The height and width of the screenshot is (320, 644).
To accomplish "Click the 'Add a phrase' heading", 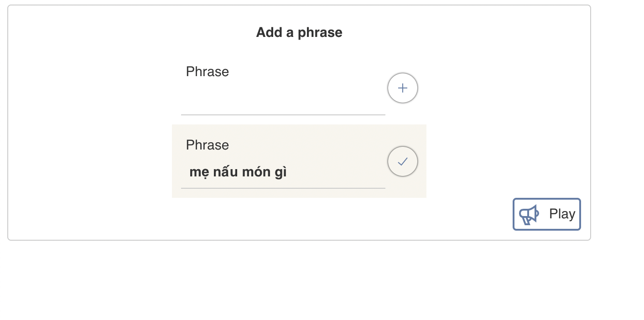I will pyautogui.click(x=299, y=32).
